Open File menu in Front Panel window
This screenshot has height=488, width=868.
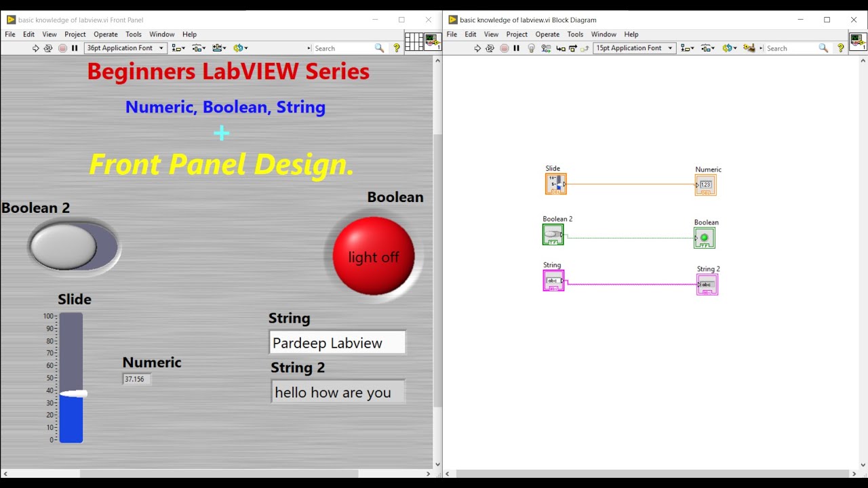(10, 34)
